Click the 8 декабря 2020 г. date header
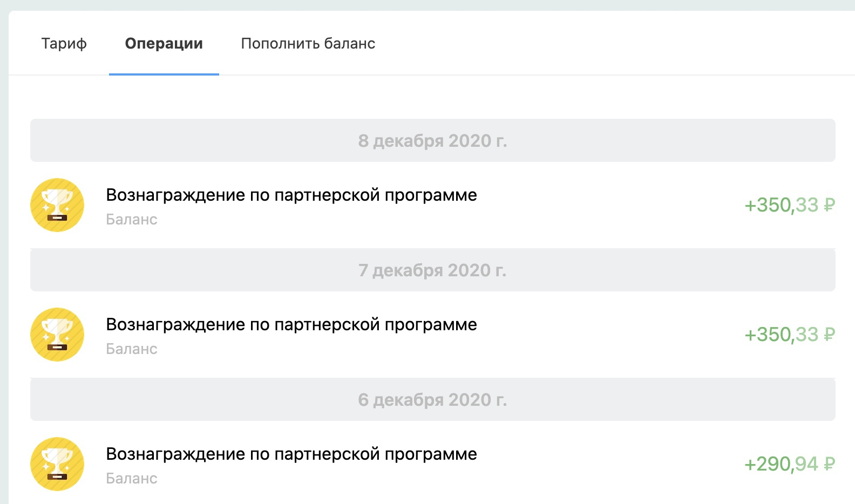The width and height of the screenshot is (855, 504). (432, 141)
